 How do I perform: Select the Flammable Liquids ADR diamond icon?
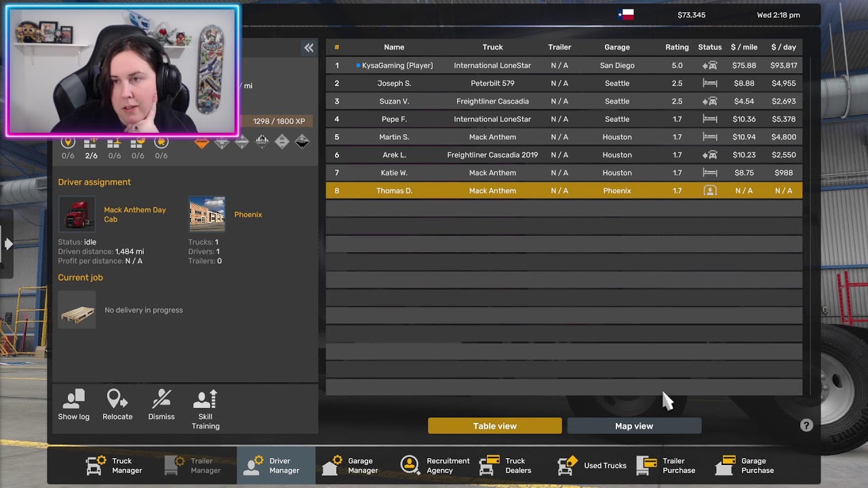(242, 142)
